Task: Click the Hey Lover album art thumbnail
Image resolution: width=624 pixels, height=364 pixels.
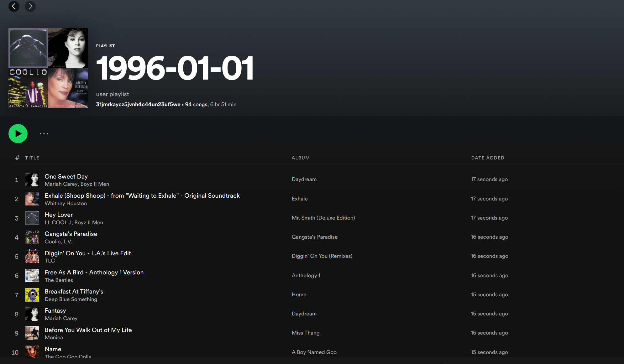Action: tap(32, 218)
